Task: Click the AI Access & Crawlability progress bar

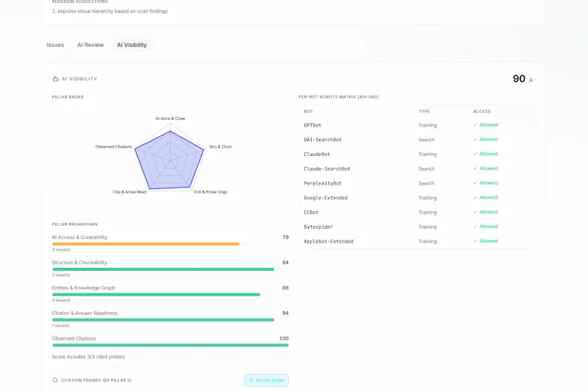Action: tap(171, 244)
